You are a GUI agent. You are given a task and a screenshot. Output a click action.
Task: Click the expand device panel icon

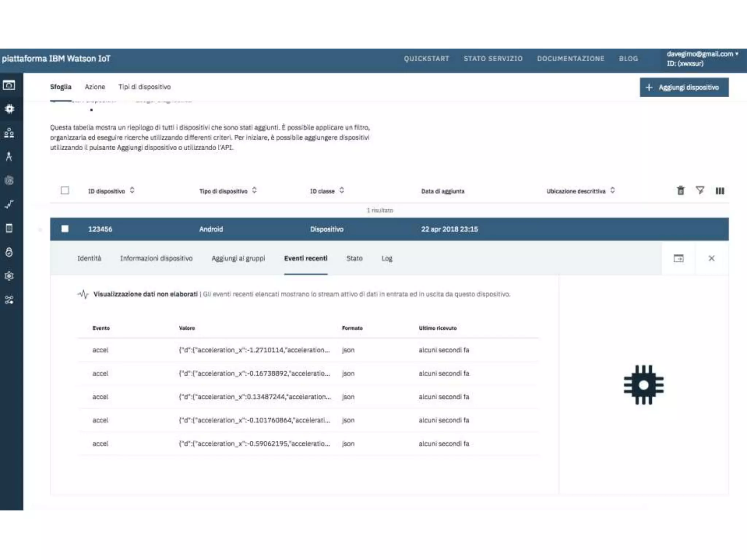678,258
